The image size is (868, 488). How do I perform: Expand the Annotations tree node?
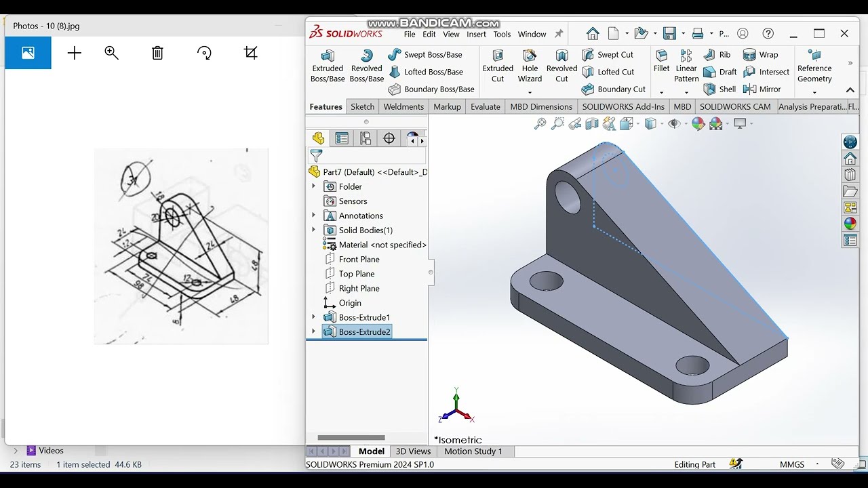click(x=313, y=216)
